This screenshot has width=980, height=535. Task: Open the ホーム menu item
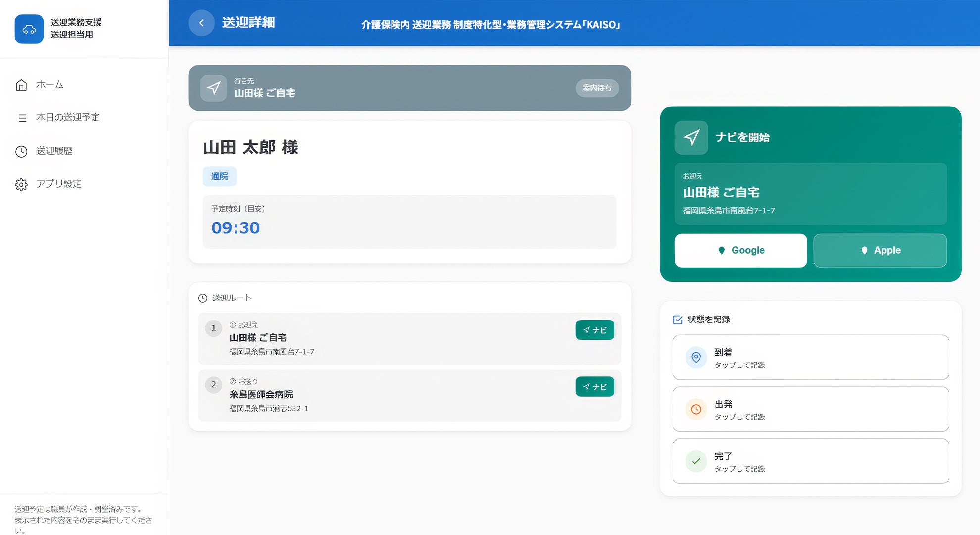pyautogui.click(x=49, y=85)
